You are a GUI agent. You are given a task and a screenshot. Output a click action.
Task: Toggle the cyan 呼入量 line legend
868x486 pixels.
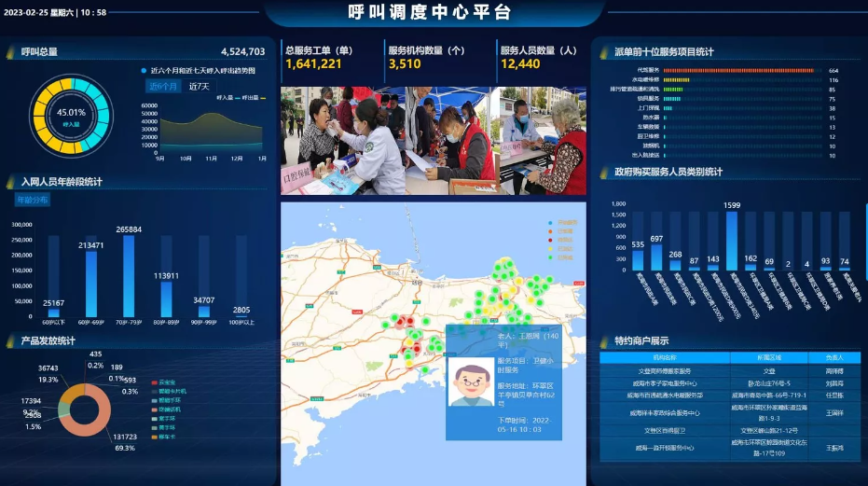click(x=228, y=98)
